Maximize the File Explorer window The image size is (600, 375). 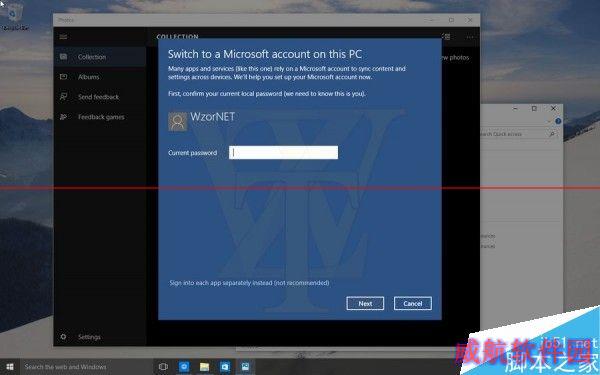(534, 109)
